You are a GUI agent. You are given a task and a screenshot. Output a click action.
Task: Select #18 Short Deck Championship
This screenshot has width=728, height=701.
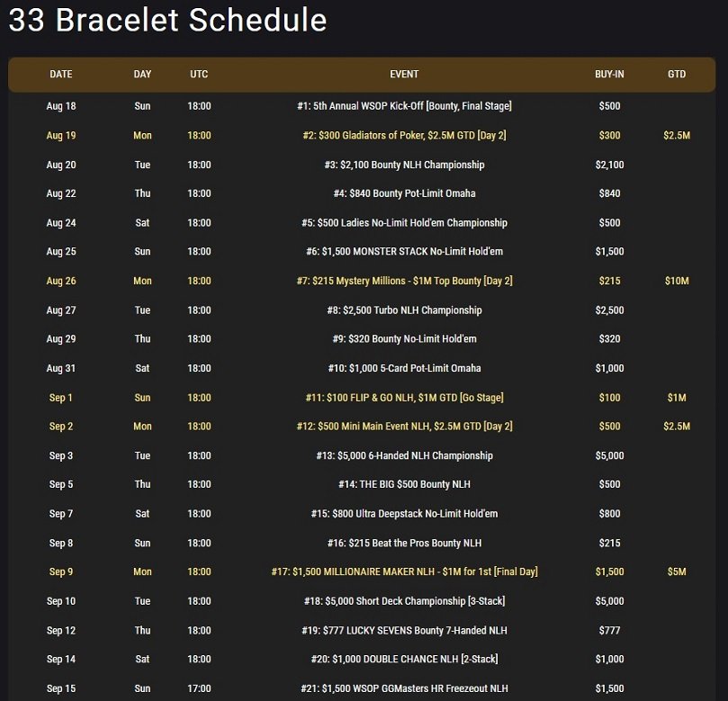click(404, 601)
